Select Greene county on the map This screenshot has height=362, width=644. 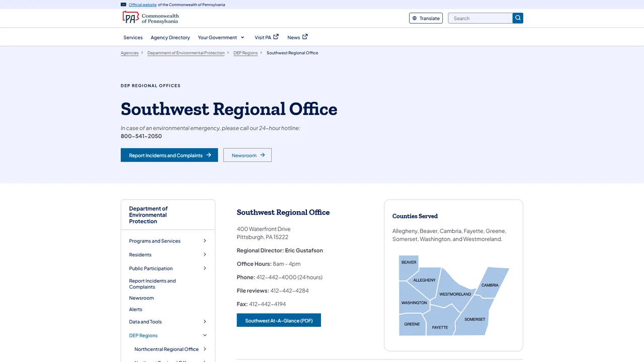(x=412, y=324)
